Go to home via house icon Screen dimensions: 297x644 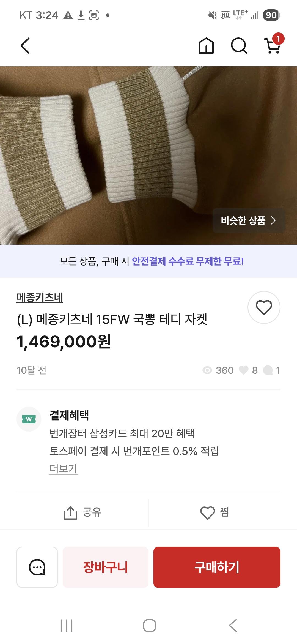tap(206, 46)
